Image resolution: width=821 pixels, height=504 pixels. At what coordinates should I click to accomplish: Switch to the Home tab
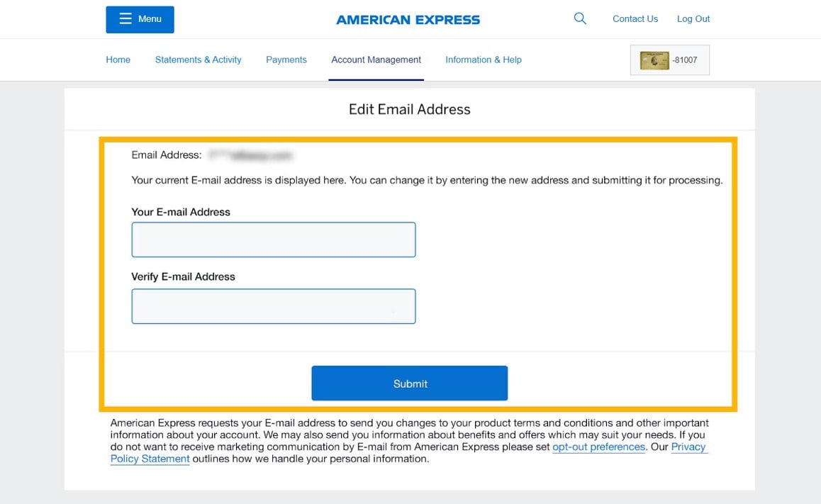[118, 60]
